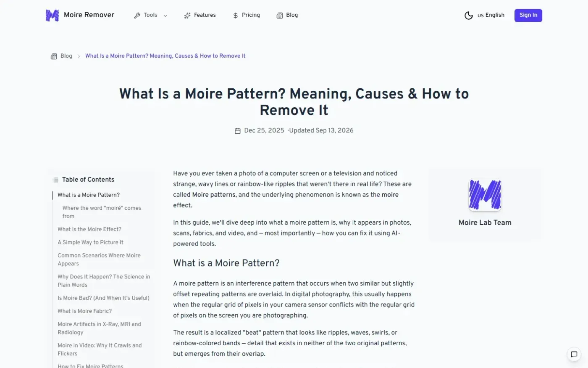
Task: Click the "What is a Moire Pattern?" article heading
Action: 226,263
